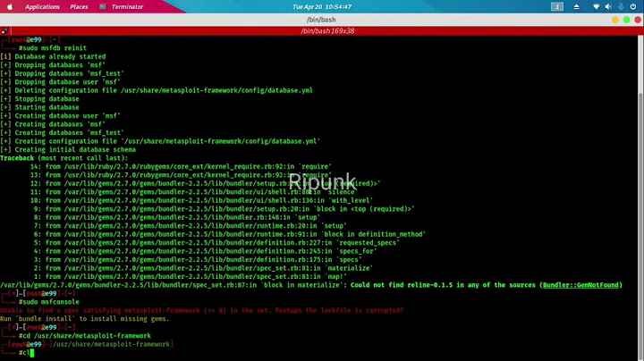Click the green terminal cursor at the prompt
The image size is (644, 361).
(x=32, y=353)
